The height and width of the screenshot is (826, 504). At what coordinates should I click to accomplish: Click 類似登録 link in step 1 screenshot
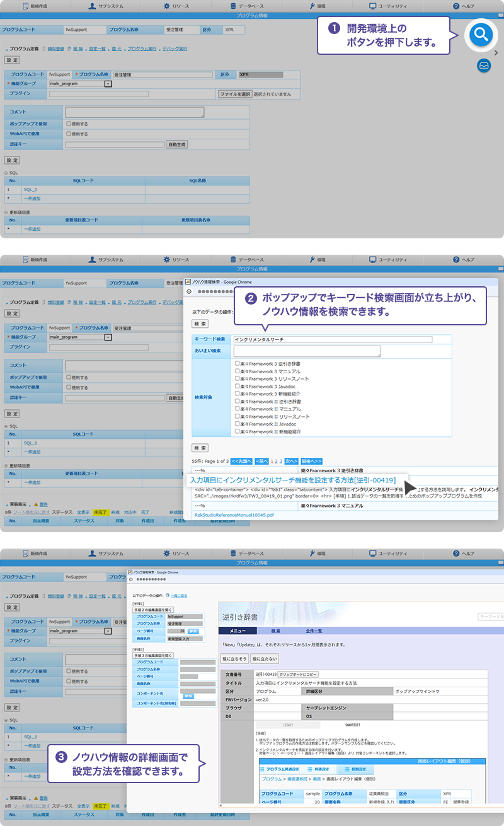[55, 49]
